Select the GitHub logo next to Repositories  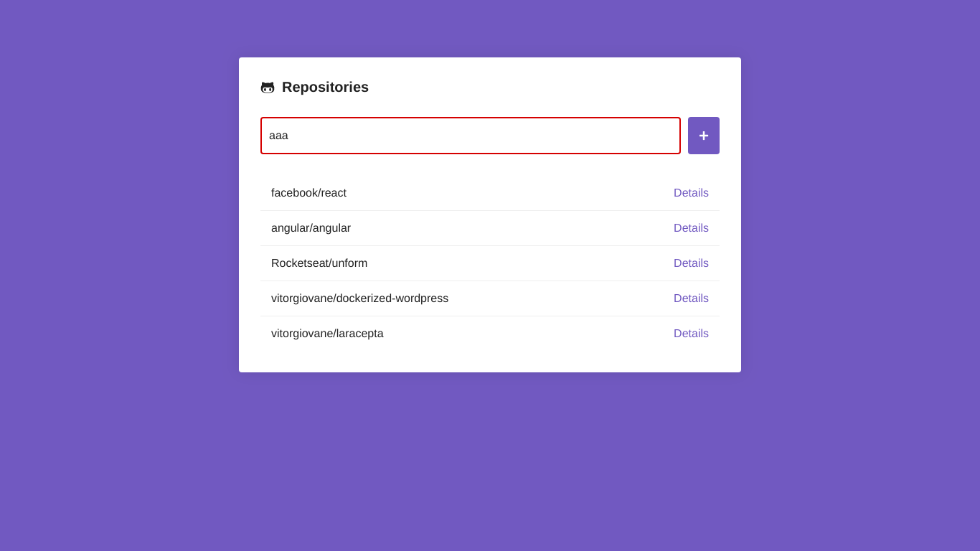coord(268,87)
